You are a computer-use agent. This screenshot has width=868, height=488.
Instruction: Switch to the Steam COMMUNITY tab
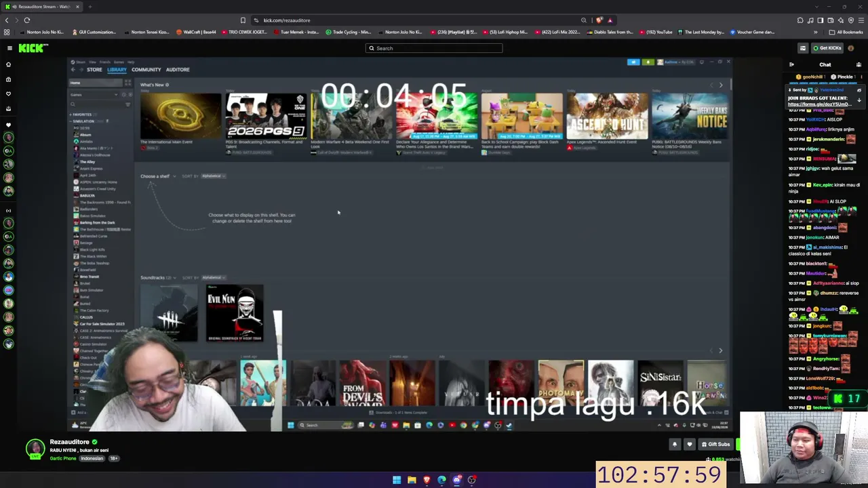pos(146,69)
